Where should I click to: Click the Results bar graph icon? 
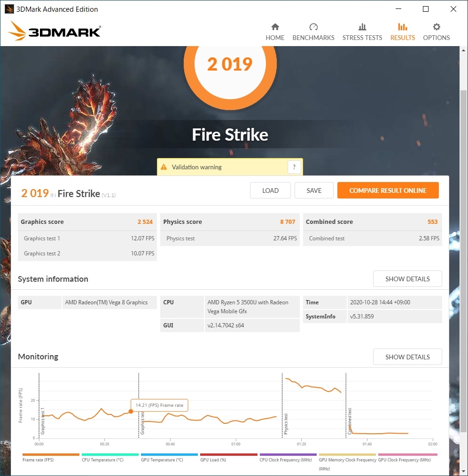point(403,27)
